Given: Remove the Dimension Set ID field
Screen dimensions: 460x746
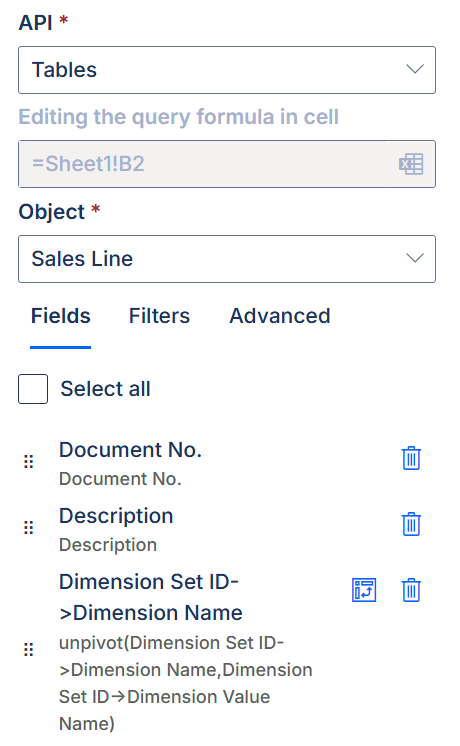Looking at the screenshot, I should (411, 590).
